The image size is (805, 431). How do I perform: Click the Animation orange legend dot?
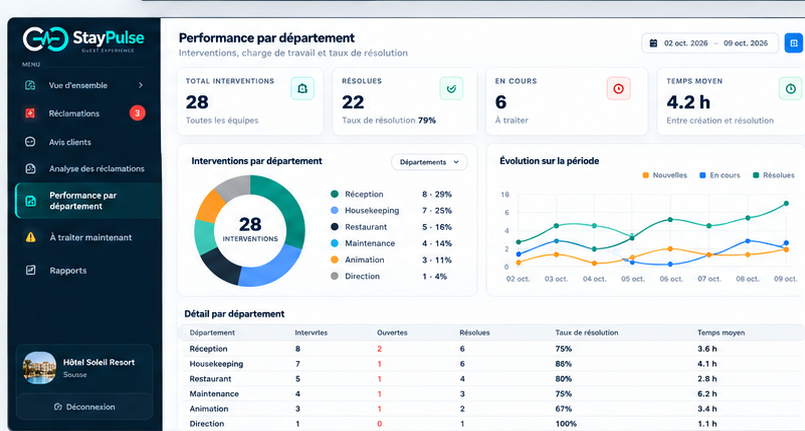(x=335, y=260)
